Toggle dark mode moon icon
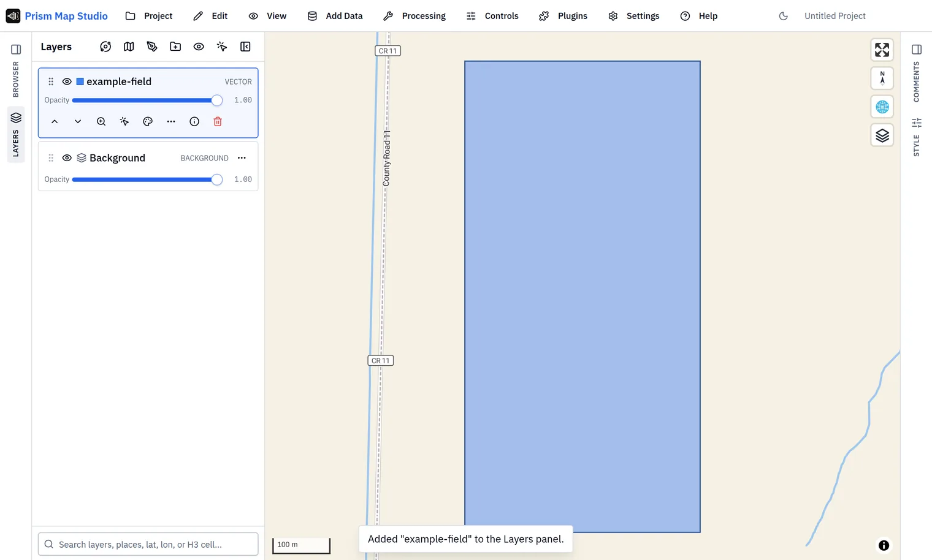The image size is (932, 560). pos(784,16)
